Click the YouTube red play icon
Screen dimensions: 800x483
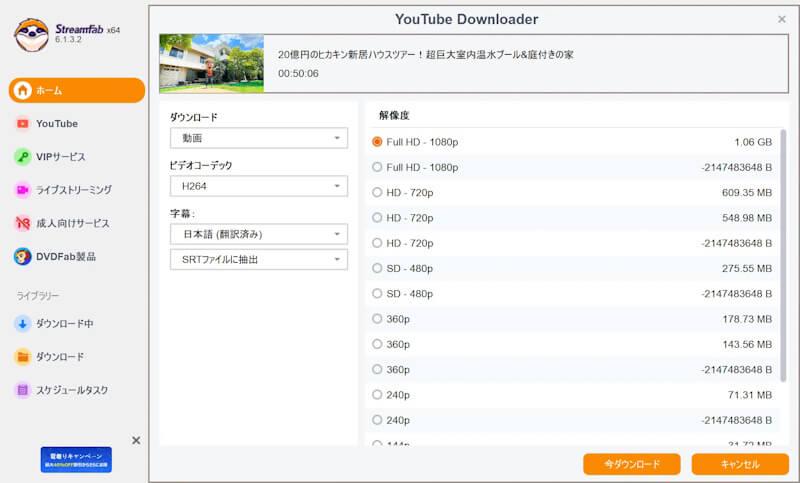[22, 123]
